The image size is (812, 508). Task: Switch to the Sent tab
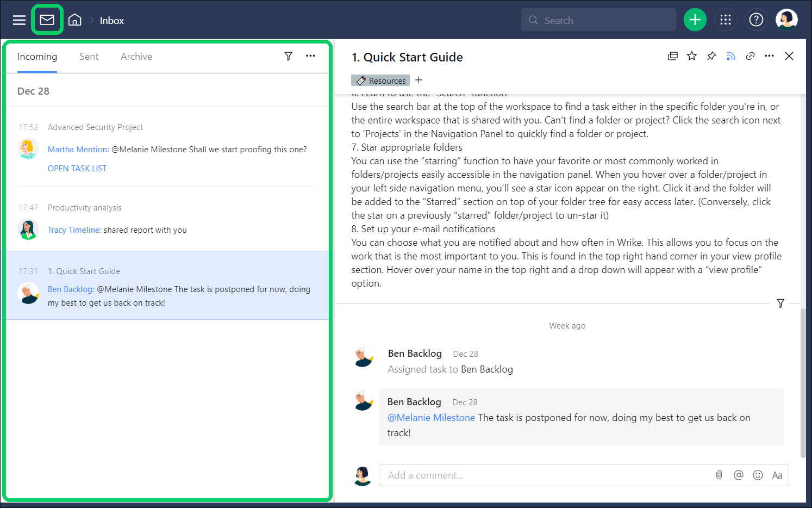tap(89, 56)
